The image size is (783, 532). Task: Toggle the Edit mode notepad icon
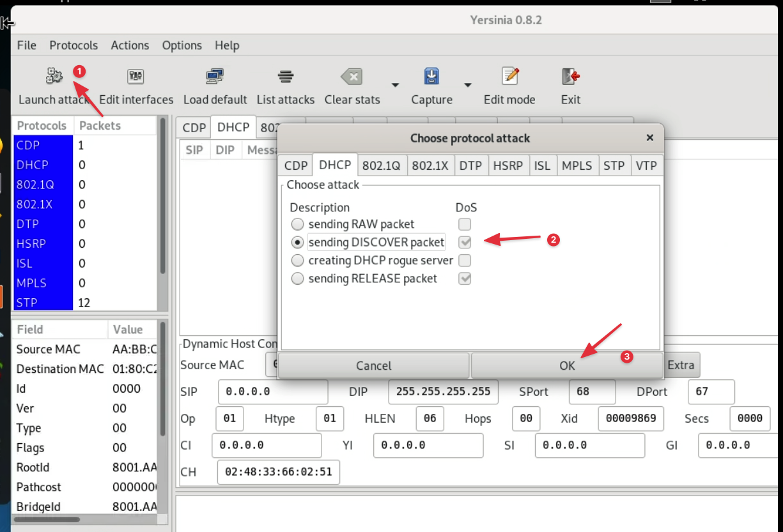coord(509,77)
